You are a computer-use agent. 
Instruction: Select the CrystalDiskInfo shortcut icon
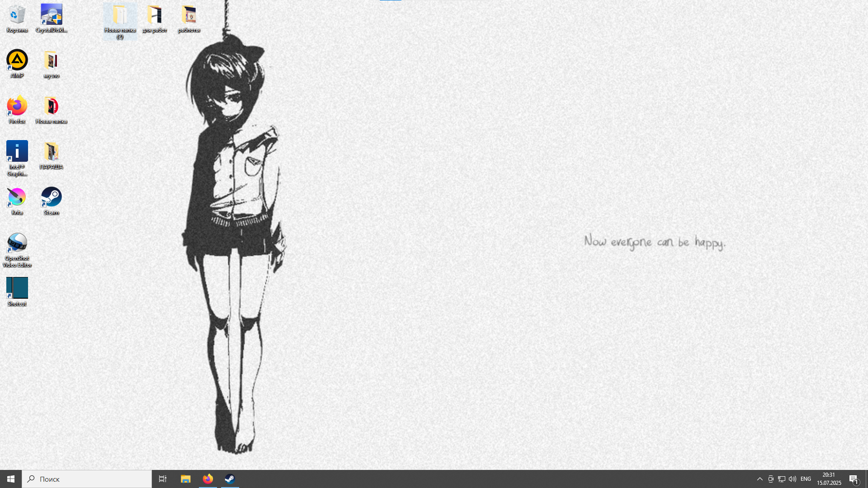tap(52, 19)
